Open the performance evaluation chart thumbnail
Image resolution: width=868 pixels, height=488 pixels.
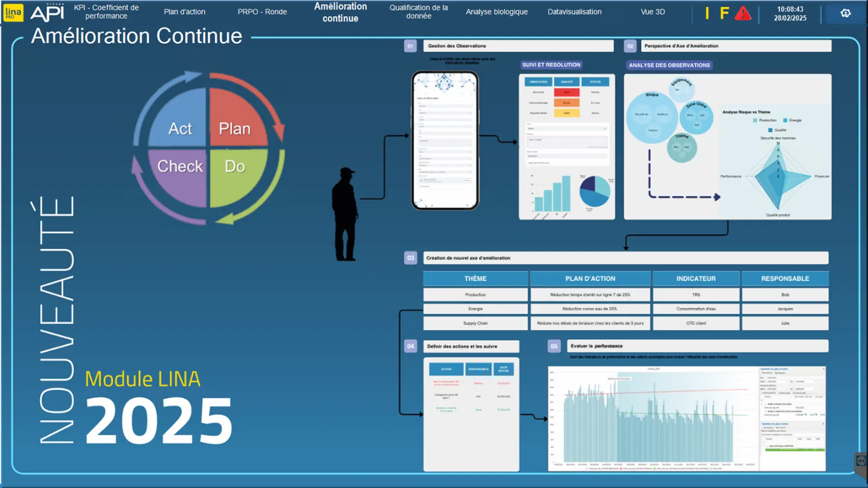(686, 418)
